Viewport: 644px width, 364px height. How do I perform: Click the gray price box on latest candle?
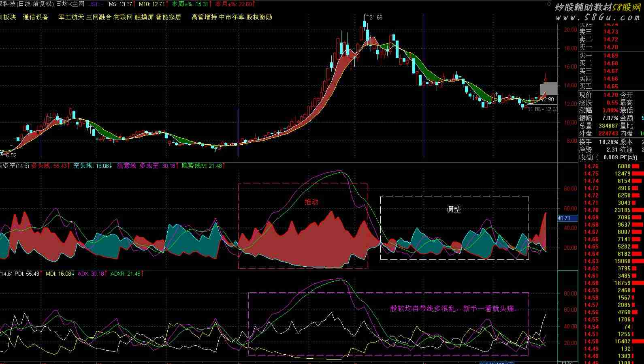coord(548,89)
